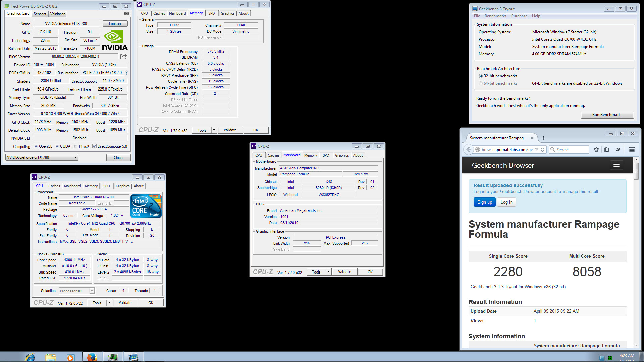This screenshot has height=362, width=644.
Task: Click Firefox back arrow button
Action: tap(469, 149)
